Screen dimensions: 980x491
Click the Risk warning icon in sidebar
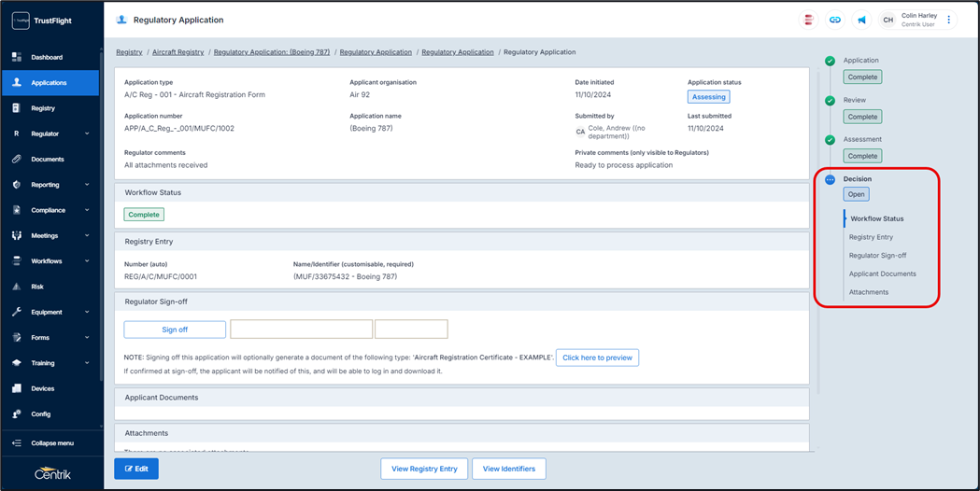pos(17,287)
